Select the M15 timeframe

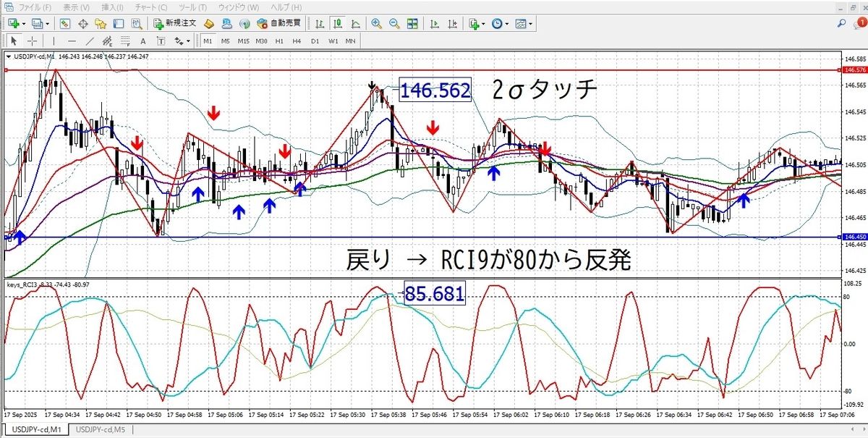[x=244, y=41]
